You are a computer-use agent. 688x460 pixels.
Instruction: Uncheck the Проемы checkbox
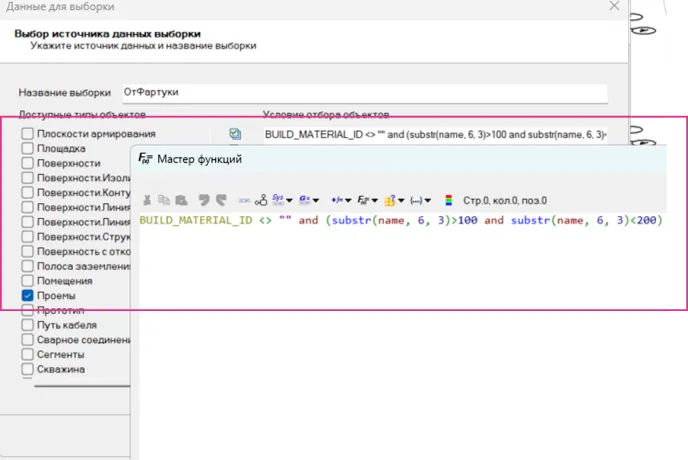[x=27, y=296]
